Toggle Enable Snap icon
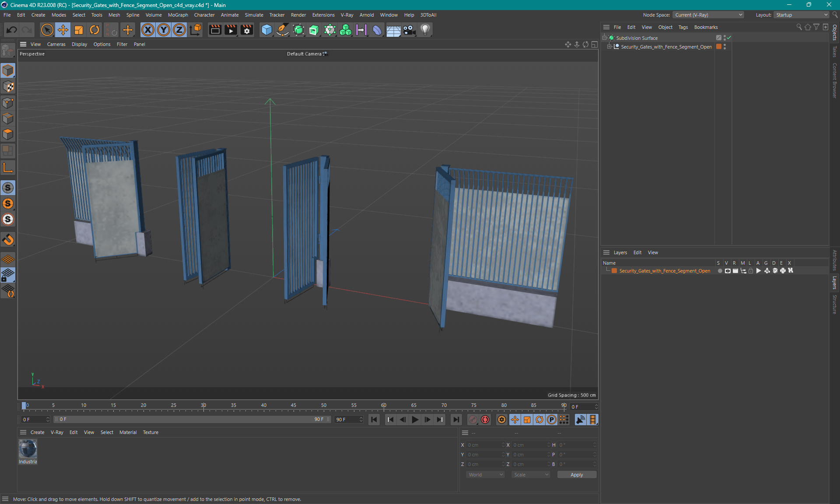This screenshot has height=504, width=840. coord(8,188)
